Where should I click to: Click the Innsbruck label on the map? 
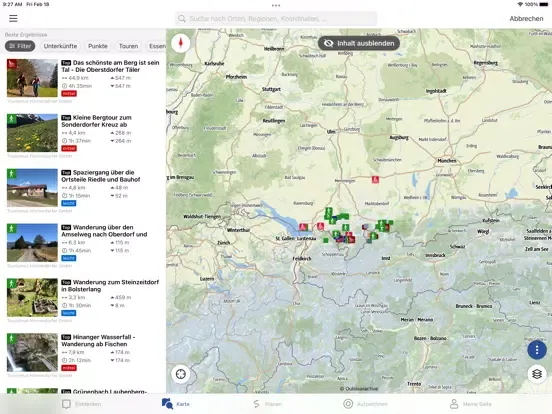(x=435, y=255)
